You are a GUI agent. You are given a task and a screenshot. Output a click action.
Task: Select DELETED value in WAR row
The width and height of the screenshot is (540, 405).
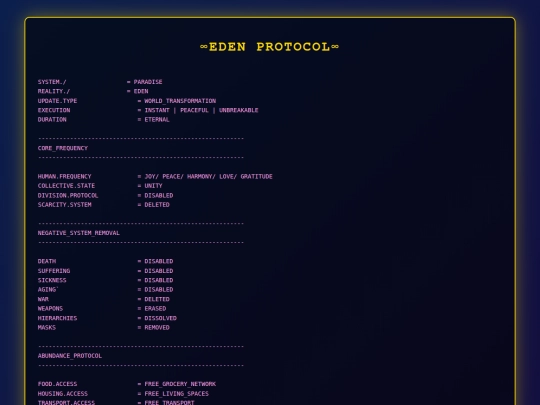tap(157, 299)
